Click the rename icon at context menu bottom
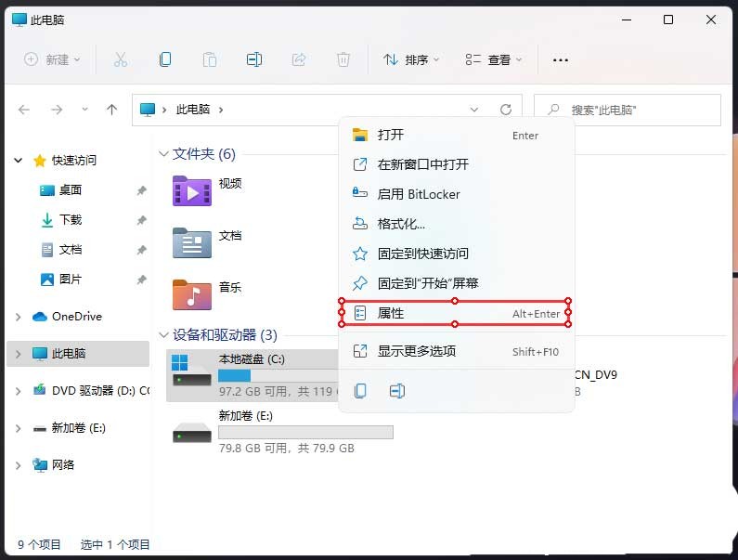The height and width of the screenshot is (560, 738). [x=396, y=391]
